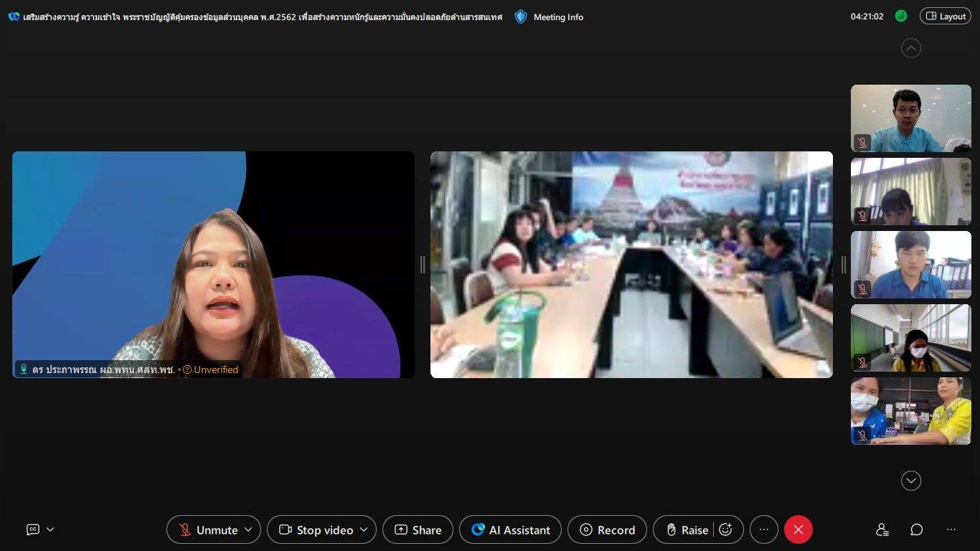Click the reactions smiley icon
The width and height of the screenshot is (980, 551).
point(725,529)
